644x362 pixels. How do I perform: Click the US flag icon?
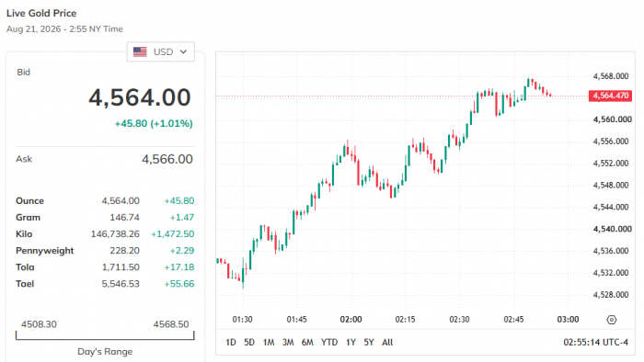(x=140, y=51)
